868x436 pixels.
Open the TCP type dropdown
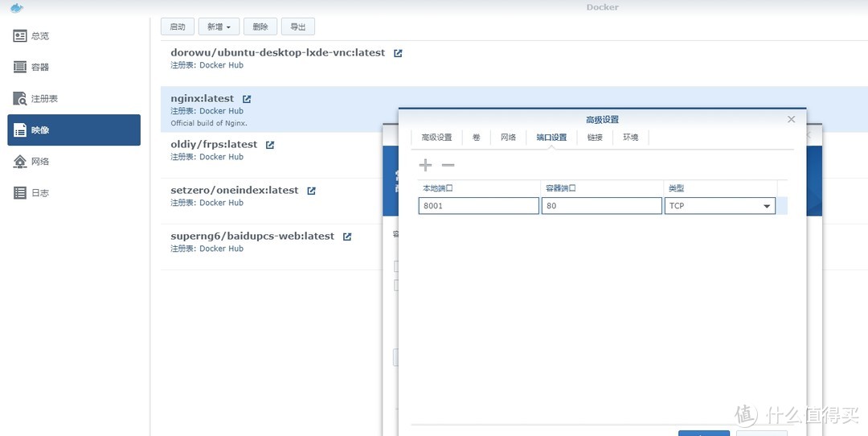pos(719,206)
